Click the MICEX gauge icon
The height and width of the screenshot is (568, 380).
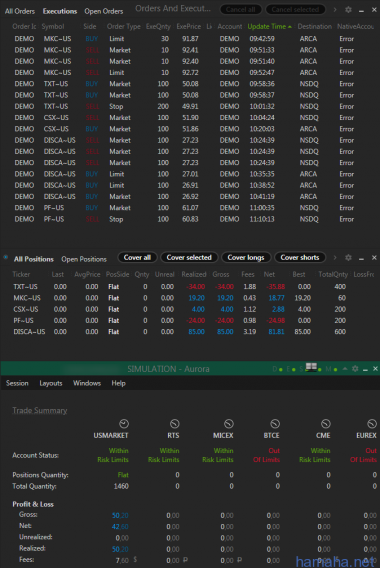click(x=229, y=423)
